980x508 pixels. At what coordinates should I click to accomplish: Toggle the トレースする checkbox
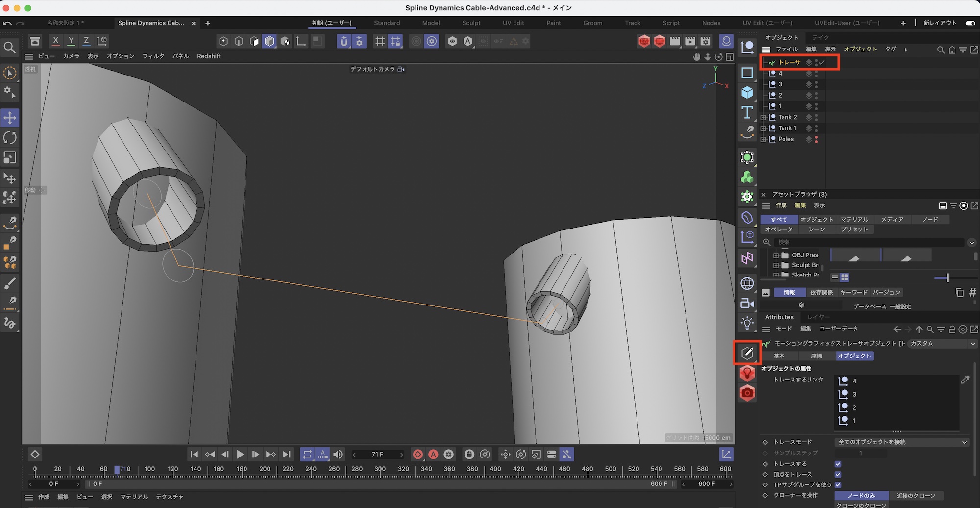838,464
